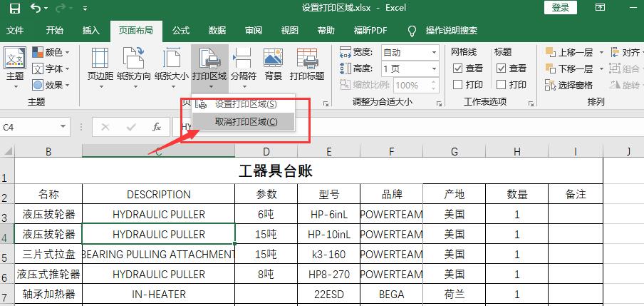Open the 效果 theme effects dropdown
This screenshot has width=644, height=306.
coord(51,85)
